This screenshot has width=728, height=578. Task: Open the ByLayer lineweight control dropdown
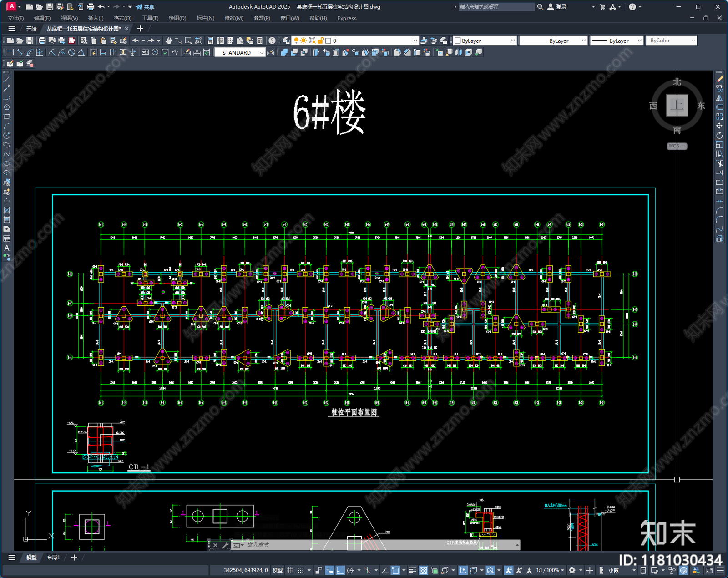(617, 41)
